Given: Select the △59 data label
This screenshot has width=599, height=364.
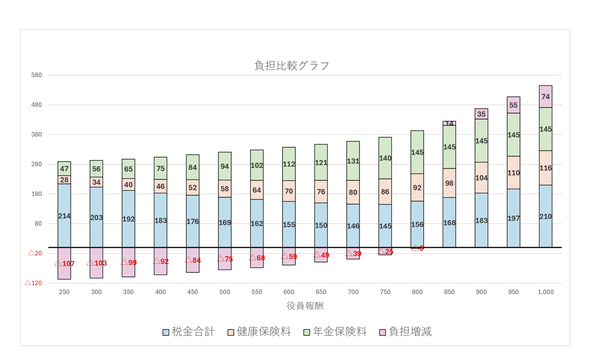Looking at the screenshot, I should coord(289,256).
